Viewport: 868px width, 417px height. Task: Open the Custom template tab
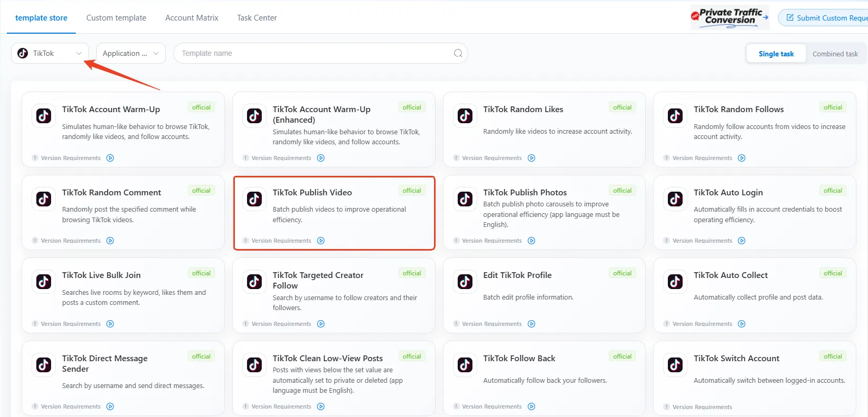(x=116, y=18)
